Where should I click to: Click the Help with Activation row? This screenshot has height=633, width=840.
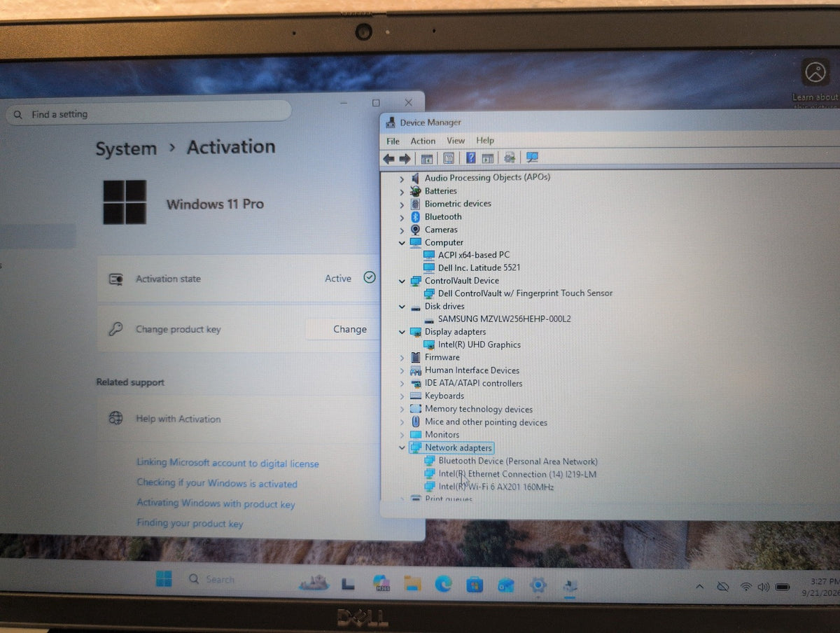(x=239, y=419)
